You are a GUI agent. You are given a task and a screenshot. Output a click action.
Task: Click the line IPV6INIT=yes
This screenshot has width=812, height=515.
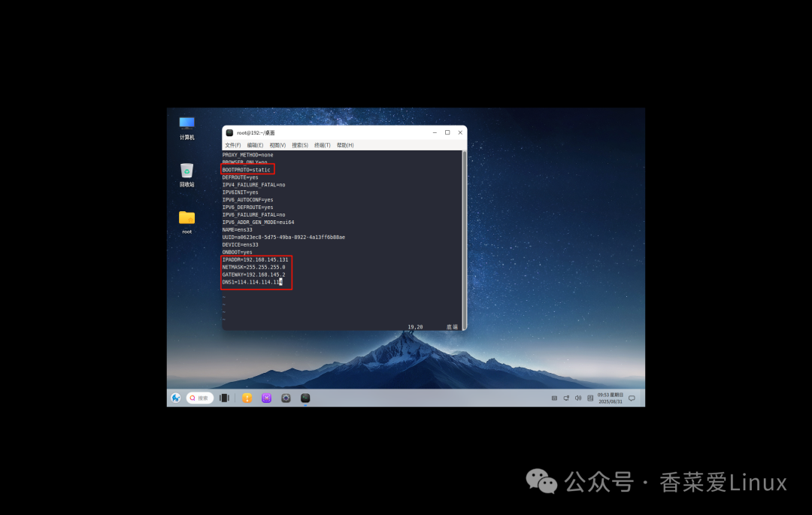[241, 192]
